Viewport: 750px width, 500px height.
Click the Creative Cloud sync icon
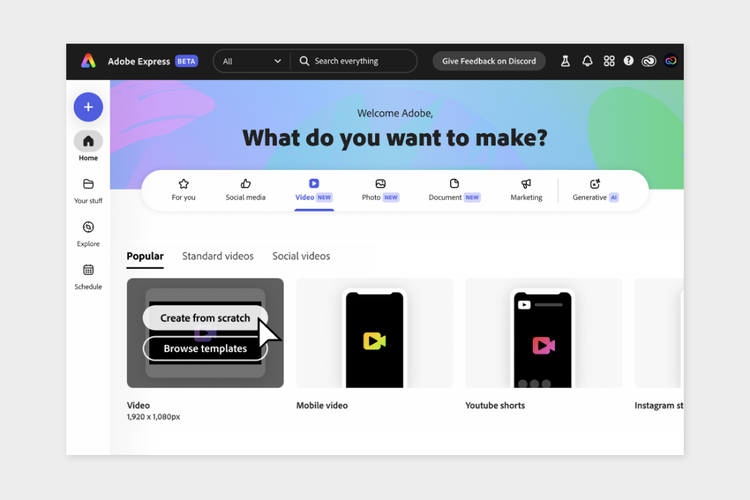coord(649,61)
